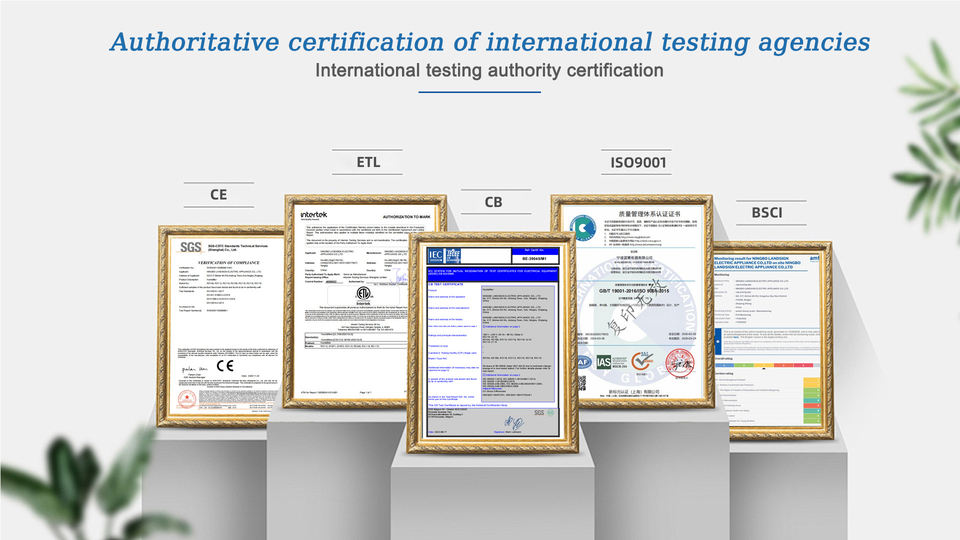
Task: Click the round ETL mark on Intertek certificate
Action: [x=364, y=294]
